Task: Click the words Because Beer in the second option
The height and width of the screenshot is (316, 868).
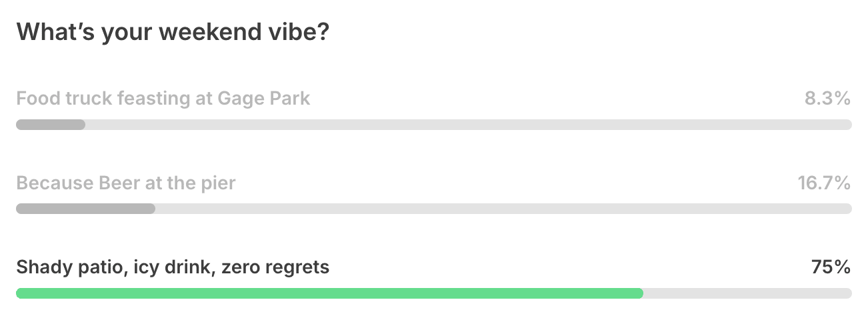Action: pyautogui.click(x=79, y=183)
